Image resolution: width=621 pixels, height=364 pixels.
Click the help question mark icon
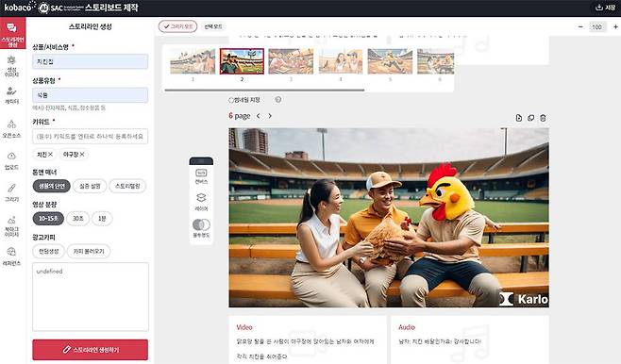tap(278, 100)
